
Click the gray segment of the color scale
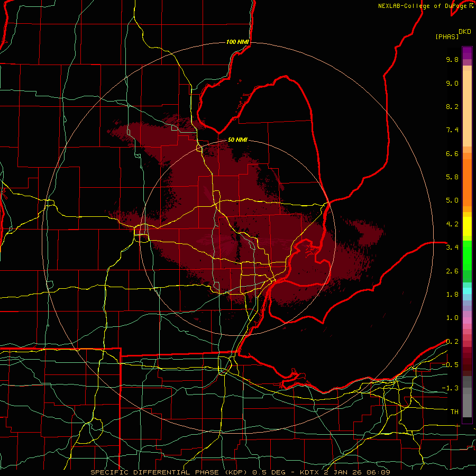(467, 396)
